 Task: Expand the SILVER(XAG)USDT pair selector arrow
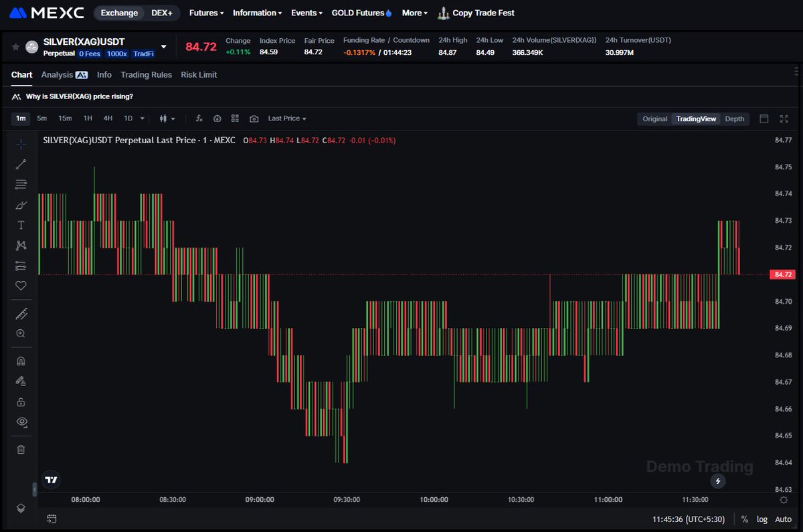point(164,47)
